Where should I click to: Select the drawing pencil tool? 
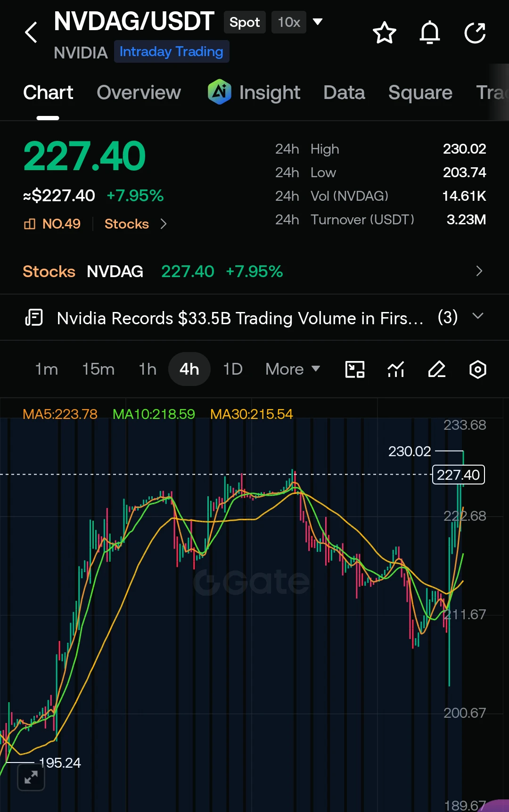tap(437, 369)
